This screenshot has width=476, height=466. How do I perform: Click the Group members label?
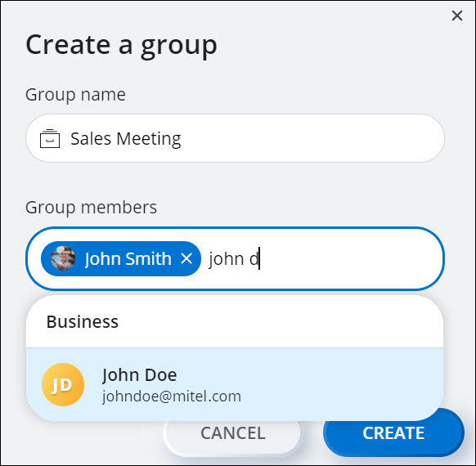tap(91, 208)
